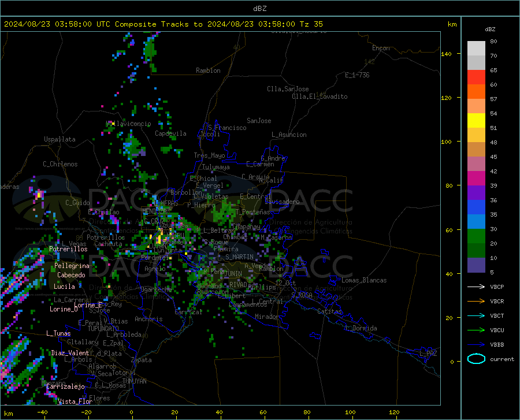Viewport: 520px width, 420px height.
Task: Click the Clla.El_Cavadito place label
Action: point(320,96)
